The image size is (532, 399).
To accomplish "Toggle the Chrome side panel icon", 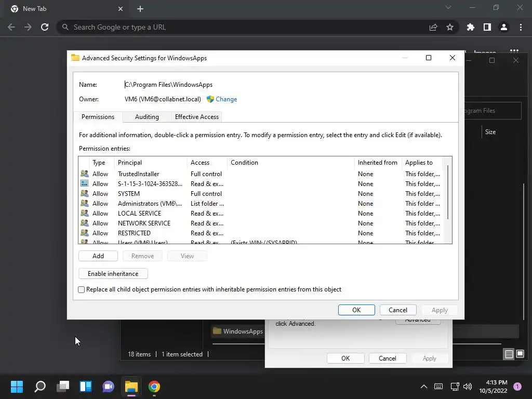I will [487, 27].
